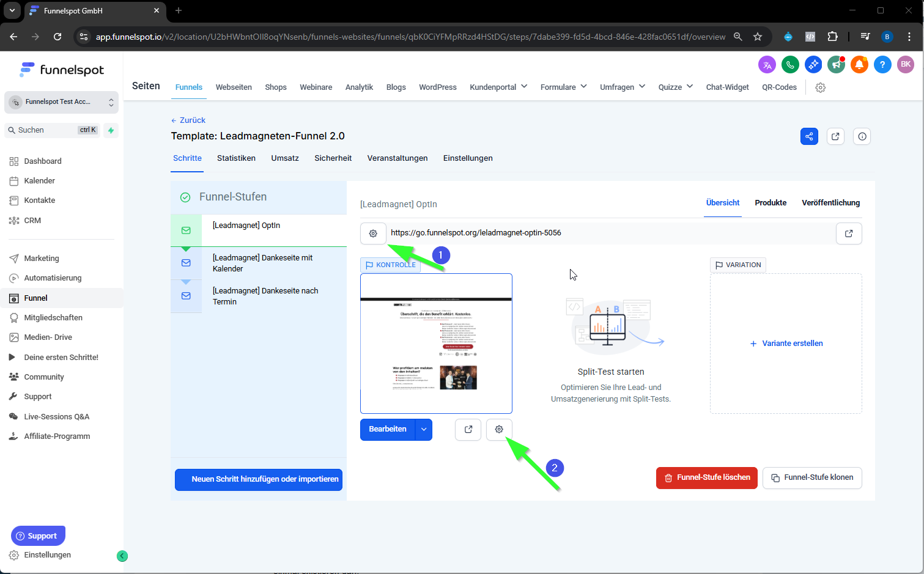This screenshot has width=924, height=574.
Task: Open Webinare in top navigation
Action: (x=316, y=87)
